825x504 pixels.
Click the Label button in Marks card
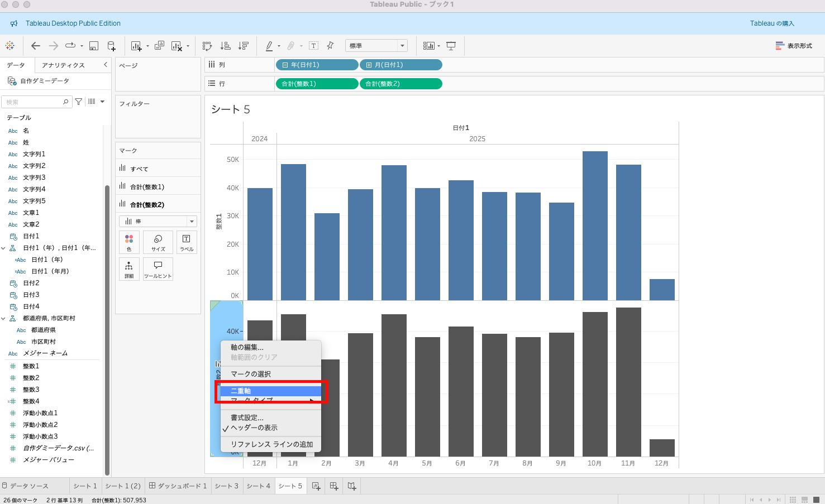[187, 242]
